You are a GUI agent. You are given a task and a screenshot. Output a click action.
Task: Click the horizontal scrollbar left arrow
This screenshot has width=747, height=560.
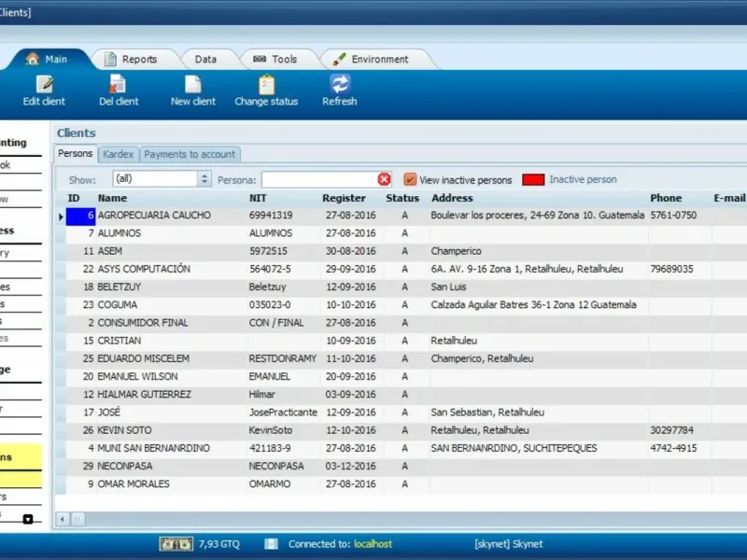point(63,519)
